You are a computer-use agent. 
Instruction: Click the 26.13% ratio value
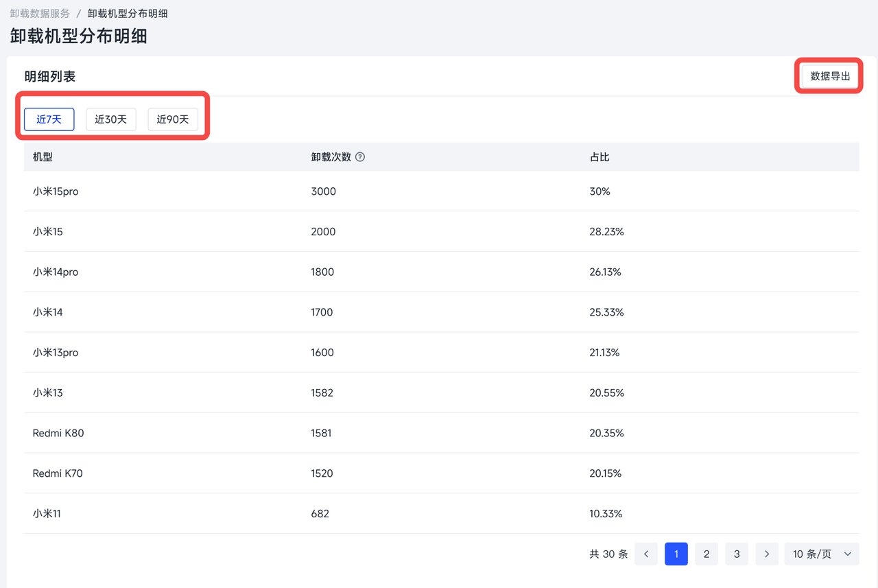coord(606,272)
